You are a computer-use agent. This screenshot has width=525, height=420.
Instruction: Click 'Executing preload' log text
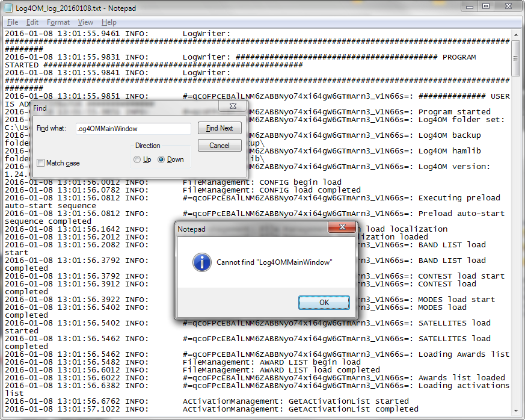coord(459,198)
